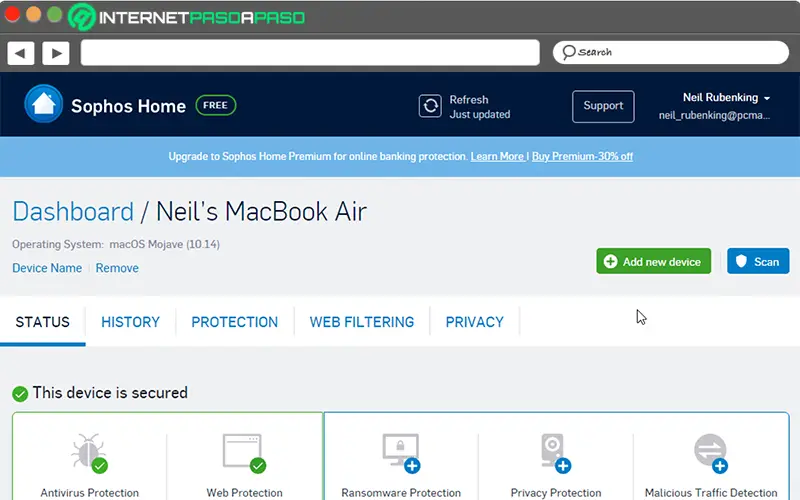Click the Refresh circular arrows icon
Image resolution: width=800 pixels, height=500 pixels.
coord(431,106)
